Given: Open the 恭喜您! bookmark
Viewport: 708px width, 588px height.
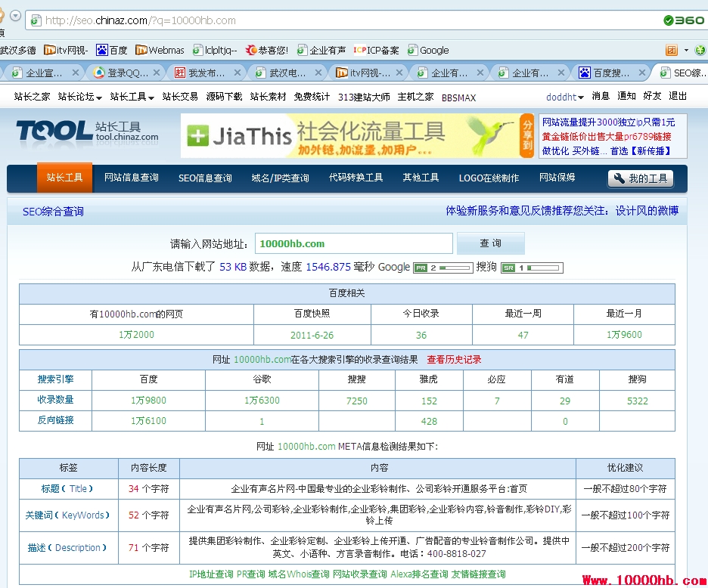Looking at the screenshot, I should [x=266, y=51].
